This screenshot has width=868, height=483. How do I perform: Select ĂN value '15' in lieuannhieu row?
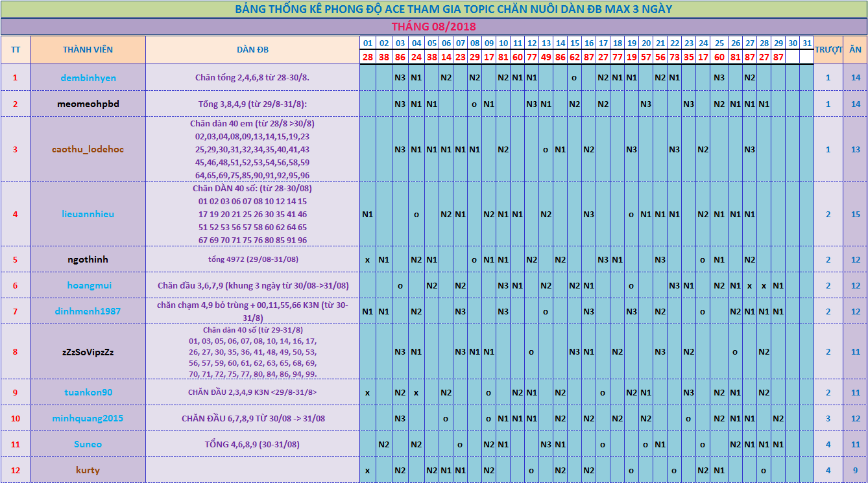[856, 214]
